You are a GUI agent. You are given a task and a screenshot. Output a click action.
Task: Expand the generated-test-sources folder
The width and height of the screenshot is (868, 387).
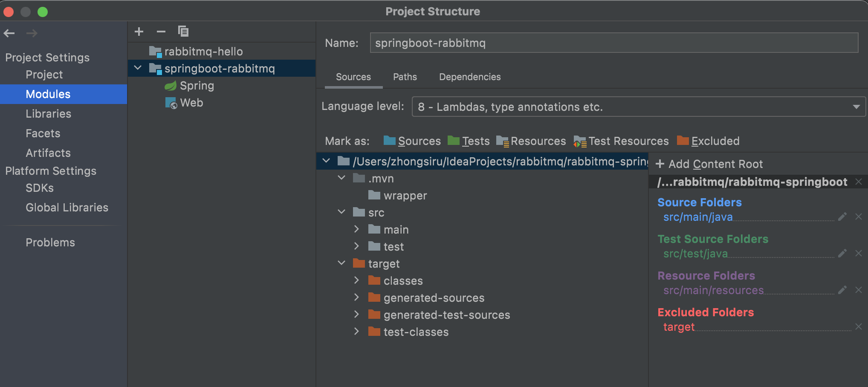[357, 315]
